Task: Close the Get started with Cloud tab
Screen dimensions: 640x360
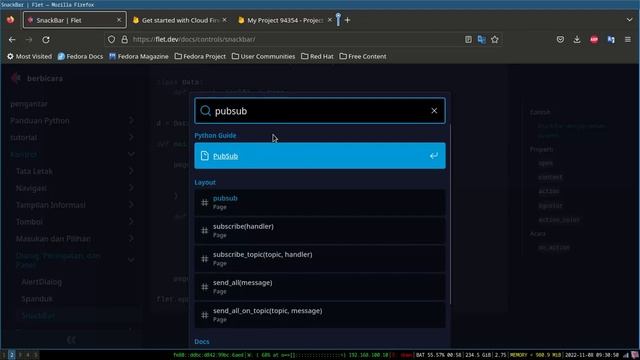Action: point(224,20)
